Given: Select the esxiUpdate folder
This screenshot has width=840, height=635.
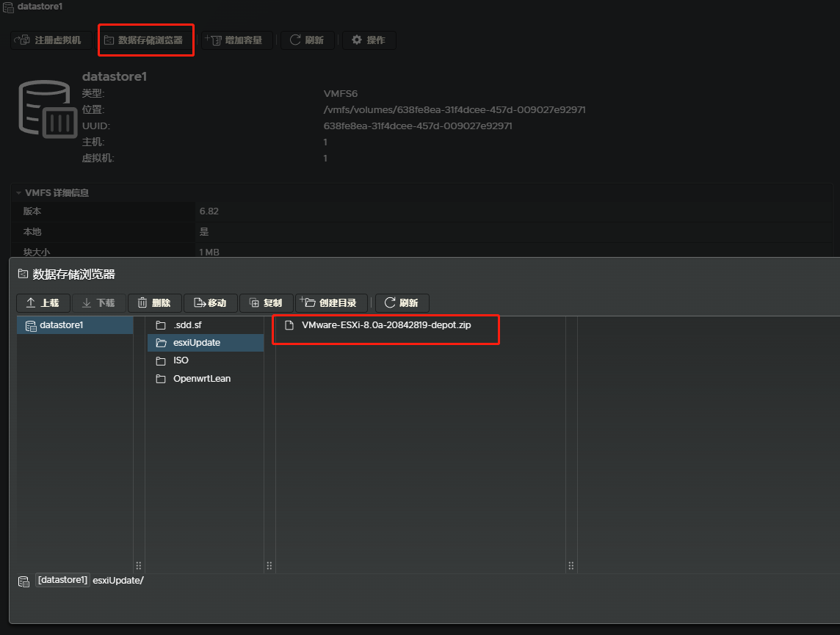Looking at the screenshot, I should coord(196,343).
